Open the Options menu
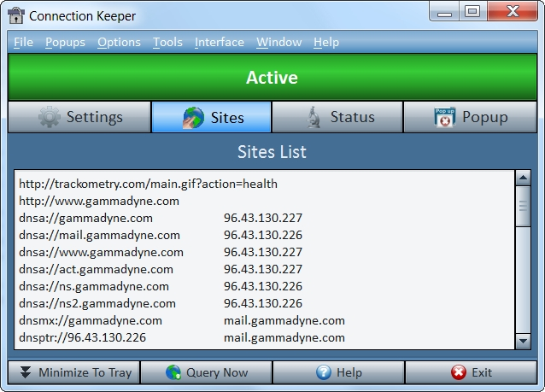Viewport: 545px width, 392px height. [x=119, y=42]
